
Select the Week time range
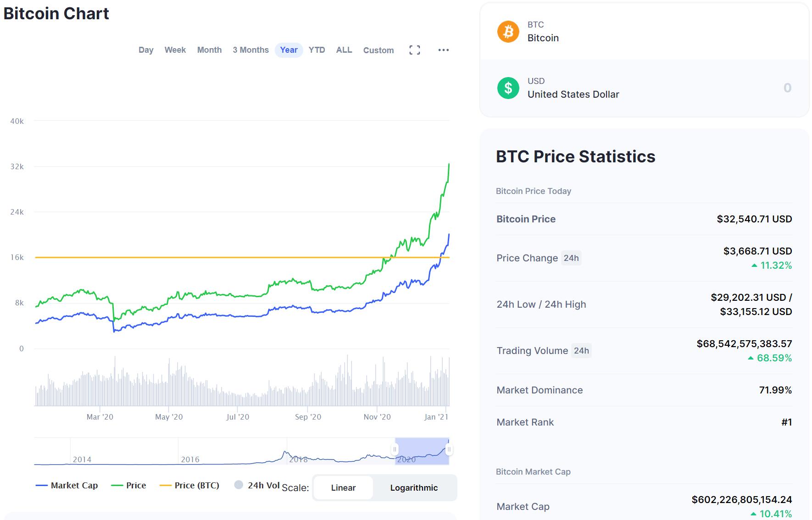175,50
